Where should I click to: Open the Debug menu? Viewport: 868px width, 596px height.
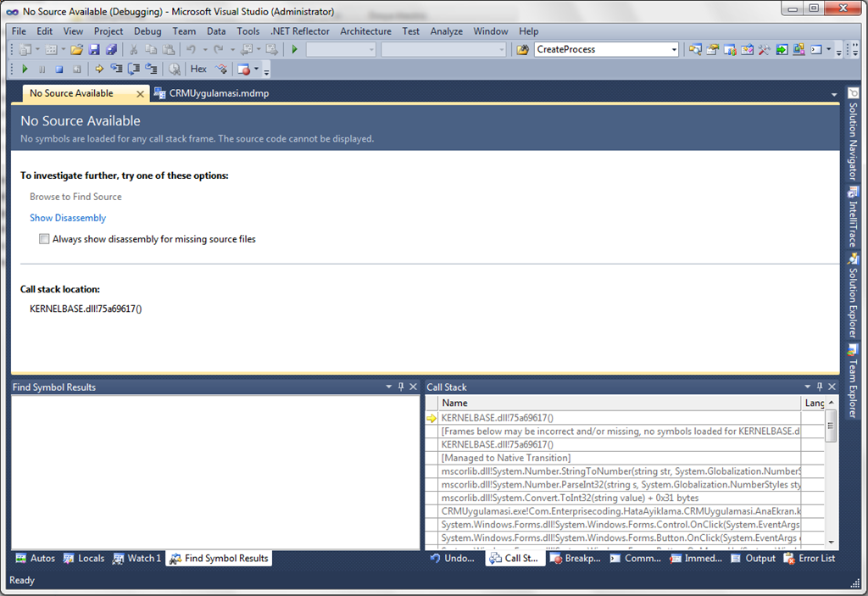[x=147, y=31]
